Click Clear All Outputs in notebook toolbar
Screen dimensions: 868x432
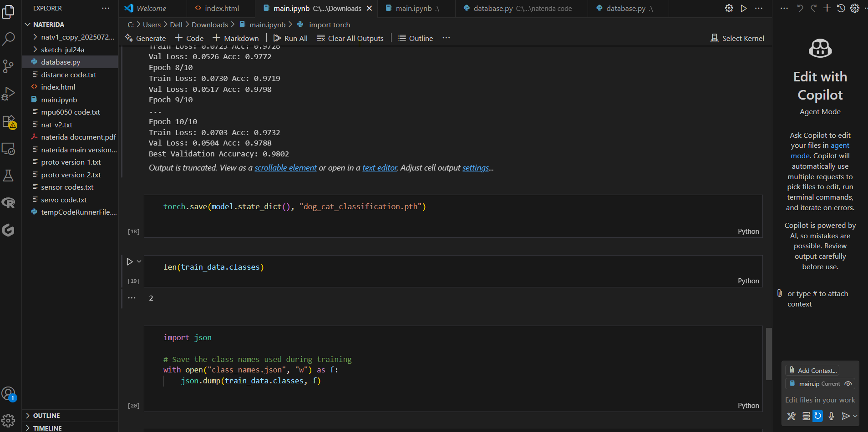(350, 38)
